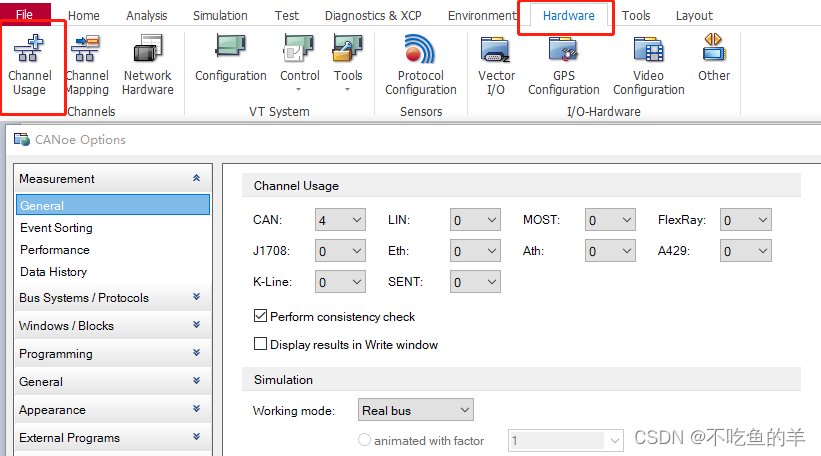Enable Display results in Write window

pos(260,344)
